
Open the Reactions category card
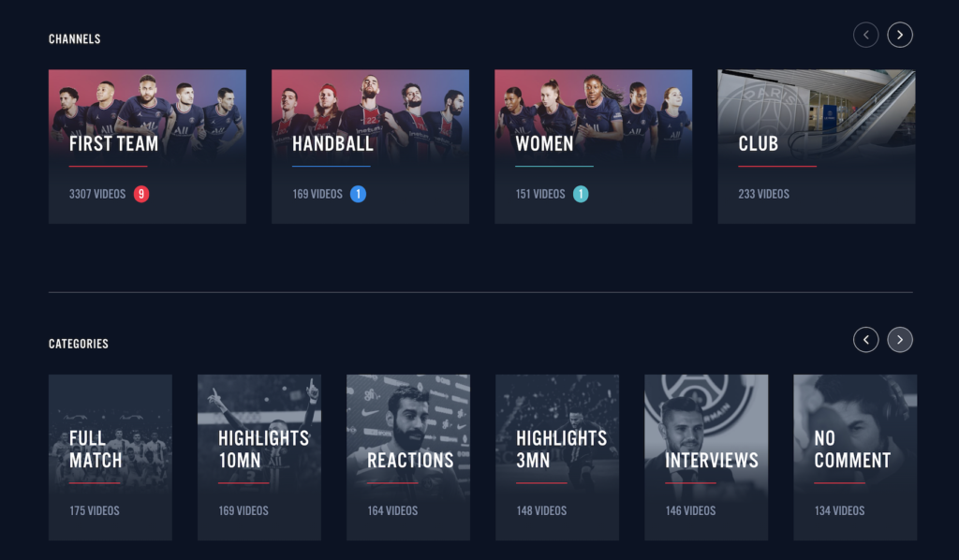[x=408, y=457]
